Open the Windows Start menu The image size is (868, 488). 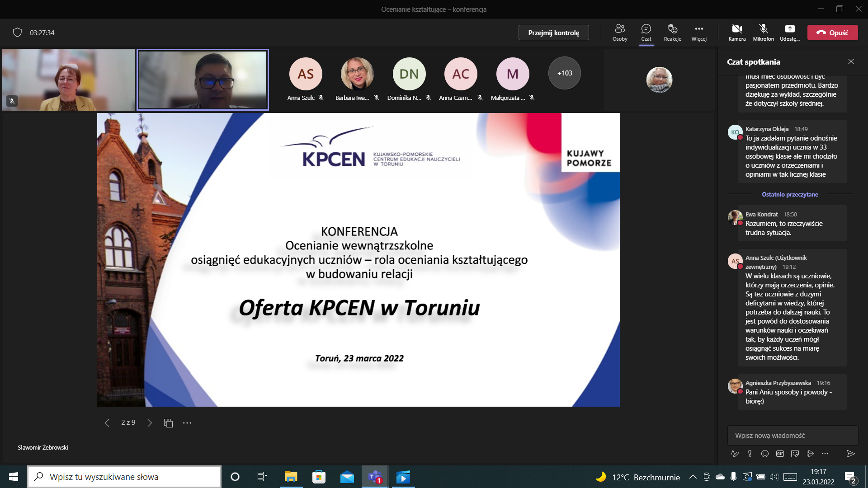[x=14, y=477]
